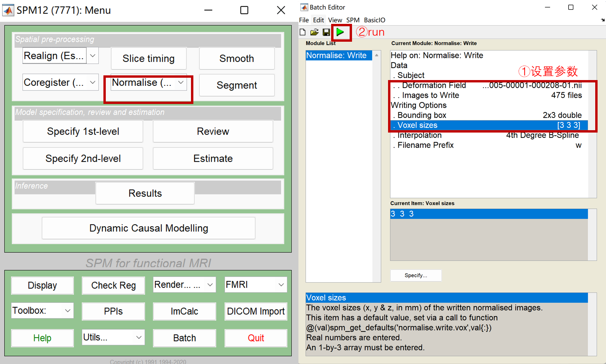Click the DICOM Import button
Screen dimensions: 606x364
(x=256, y=311)
